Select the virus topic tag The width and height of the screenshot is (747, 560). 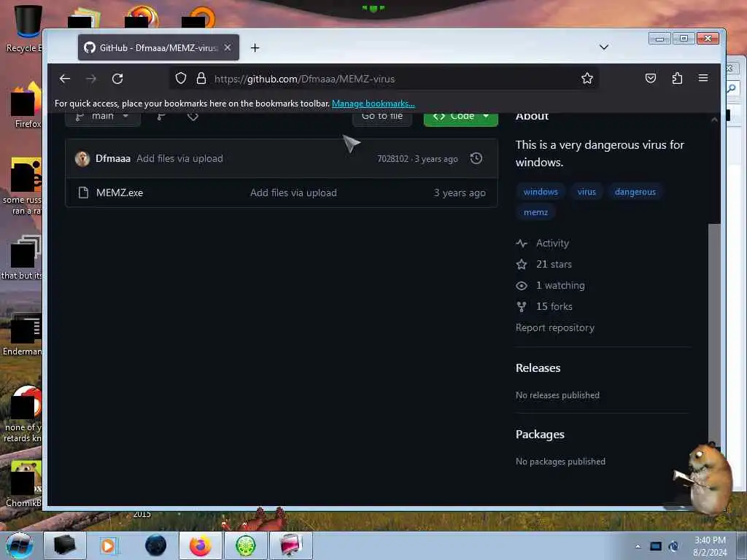(x=587, y=192)
